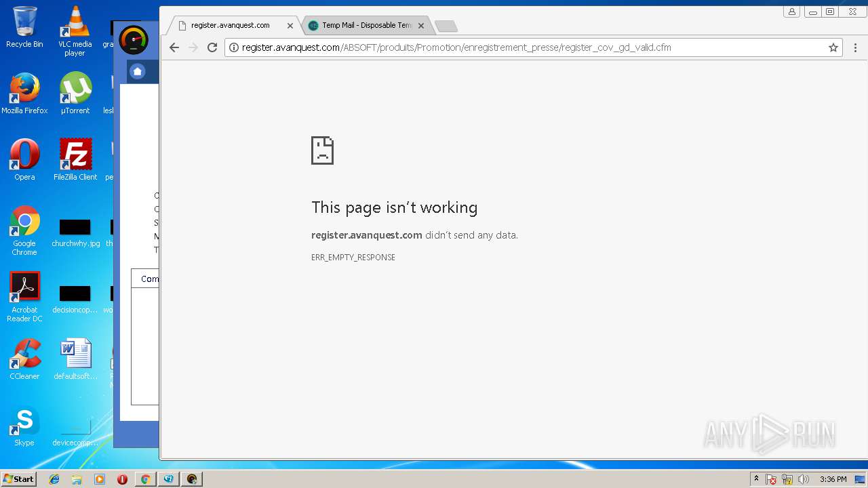This screenshot has width=868, height=488.
Task: Open Action Center flag icon
Action: click(x=772, y=479)
